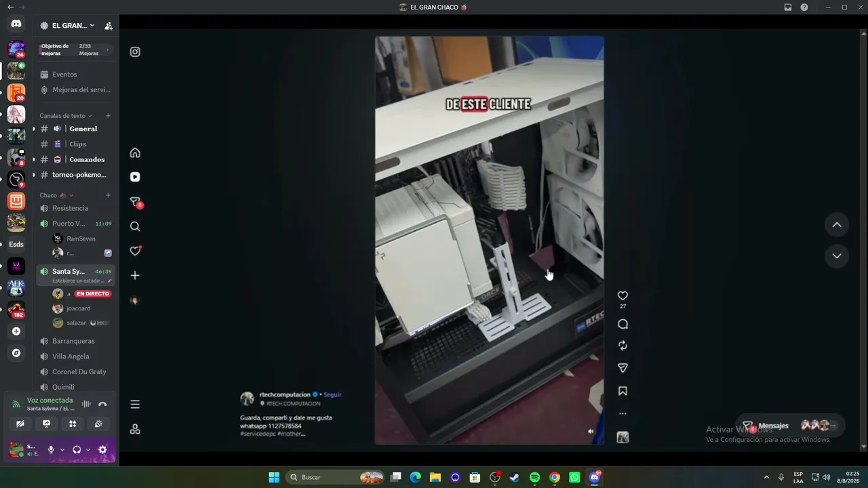Share your screen from the voice panel
This screenshot has height=488, width=868.
(x=46, y=424)
